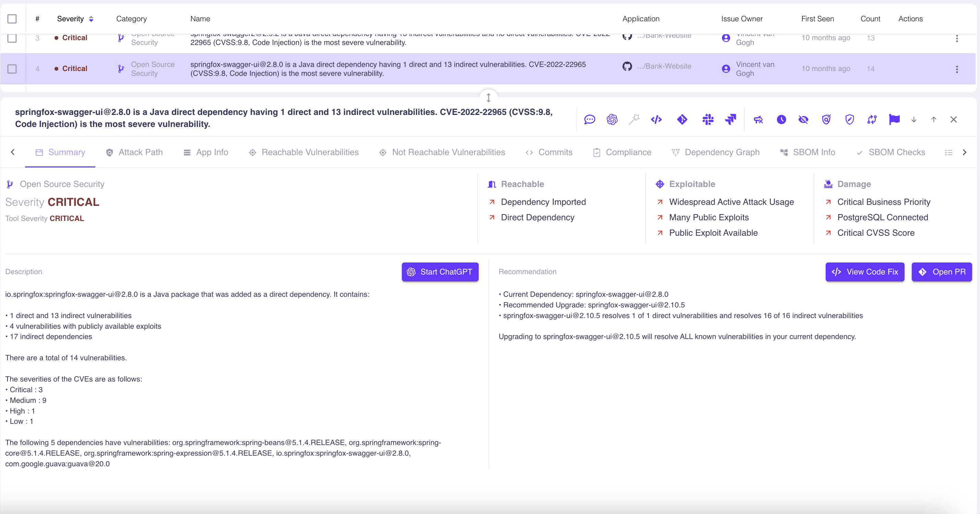Switch to the Summary tab
The image size is (980, 514).
[x=60, y=152]
